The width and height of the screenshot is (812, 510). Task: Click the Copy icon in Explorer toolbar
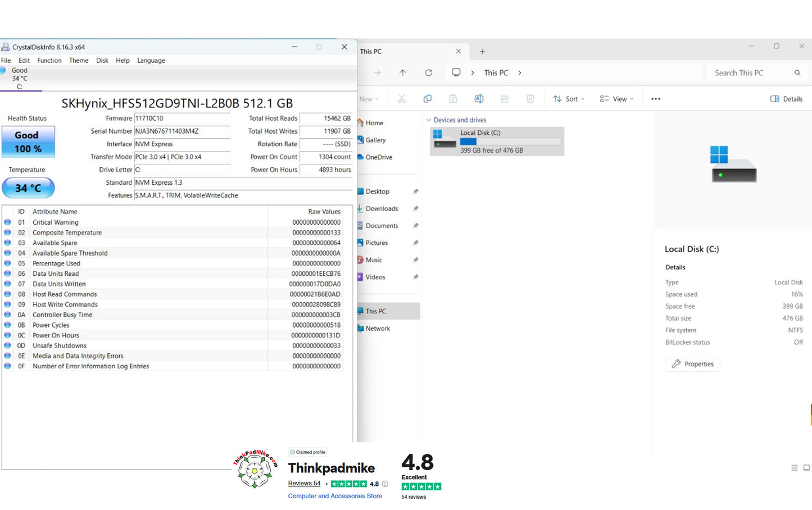click(x=427, y=99)
